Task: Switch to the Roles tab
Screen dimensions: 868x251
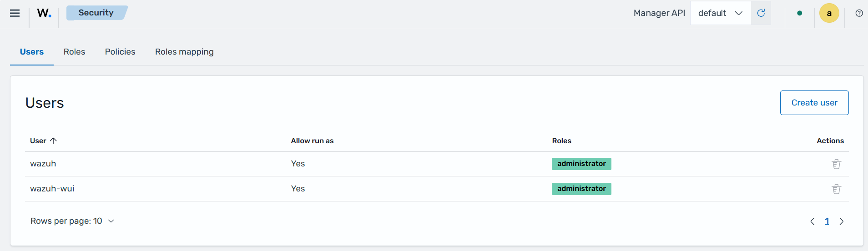Action: click(x=74, y=52)
